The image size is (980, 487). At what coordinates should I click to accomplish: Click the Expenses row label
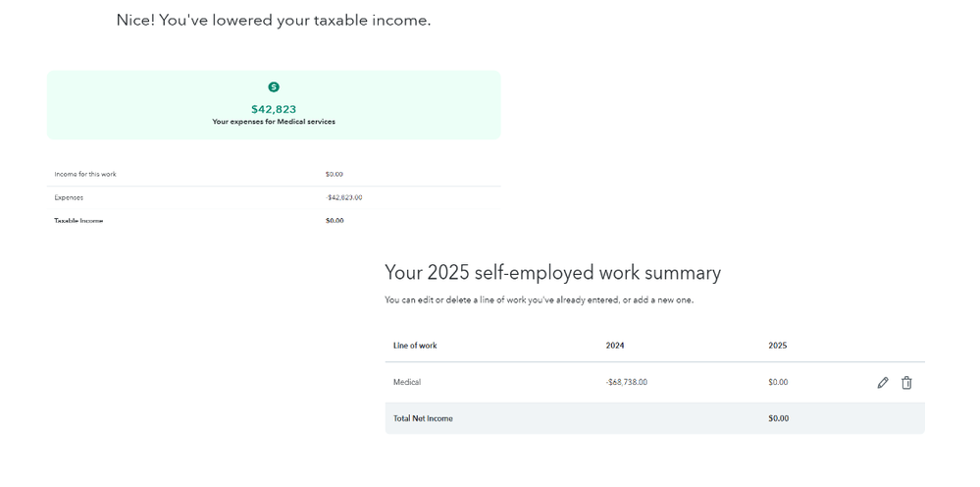(x=69, y=197)
